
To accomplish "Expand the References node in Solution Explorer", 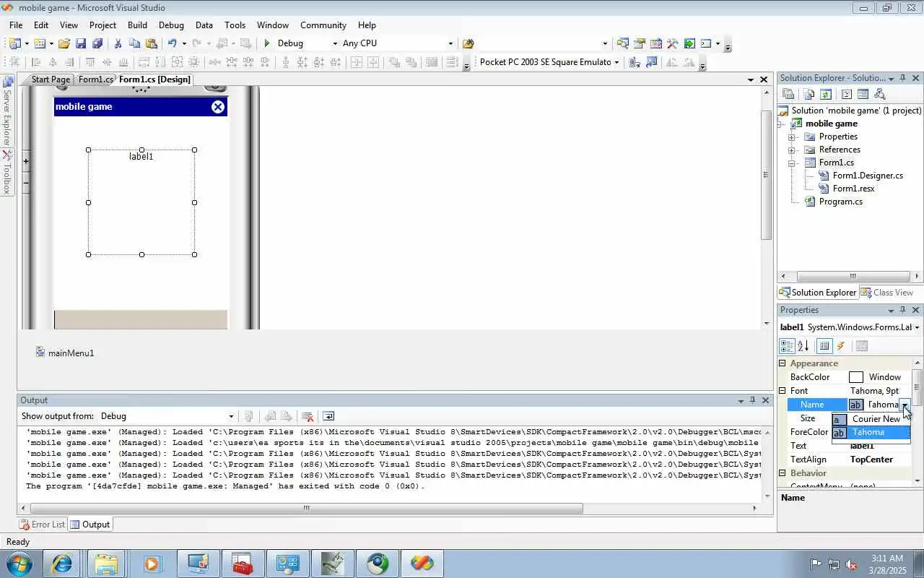I will tap(792, 150).
